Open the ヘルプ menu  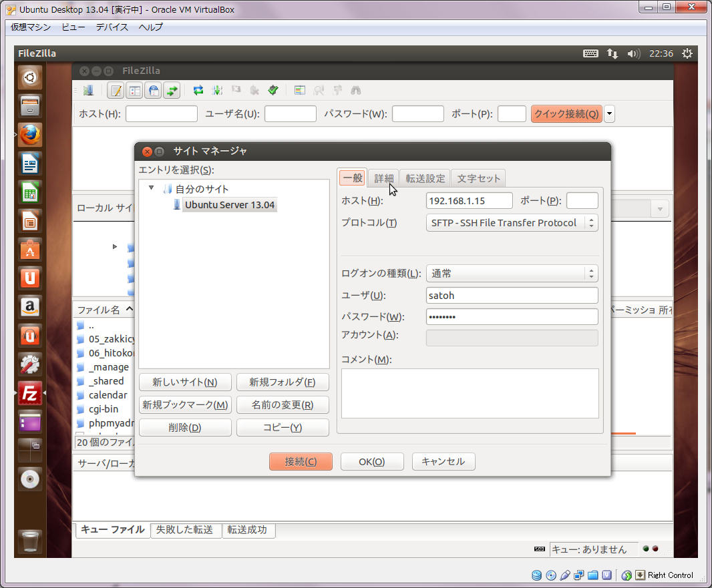[151, 27]
